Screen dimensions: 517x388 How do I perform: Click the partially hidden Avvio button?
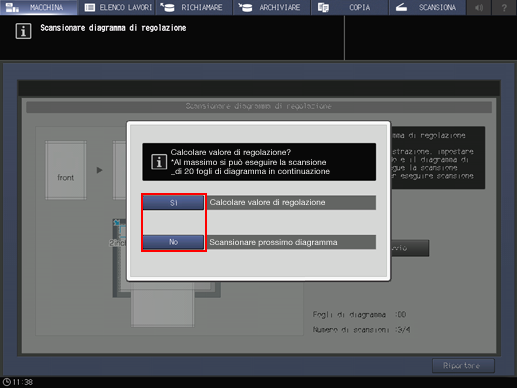coord(410,248)
